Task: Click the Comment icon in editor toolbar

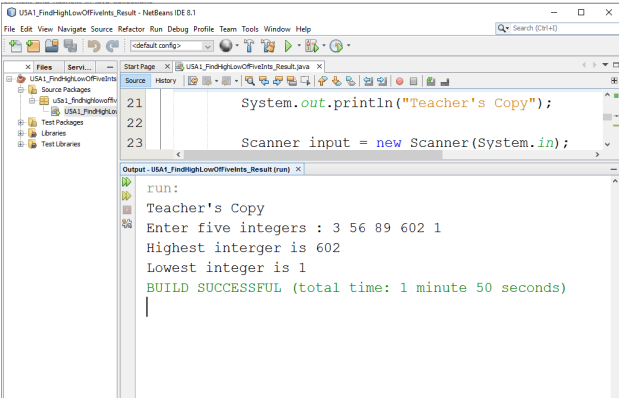Action: coord(431,81)
